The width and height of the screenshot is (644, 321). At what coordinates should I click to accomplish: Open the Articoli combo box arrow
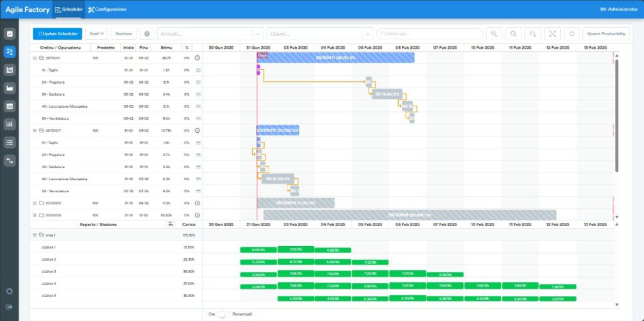click(258, 34)
